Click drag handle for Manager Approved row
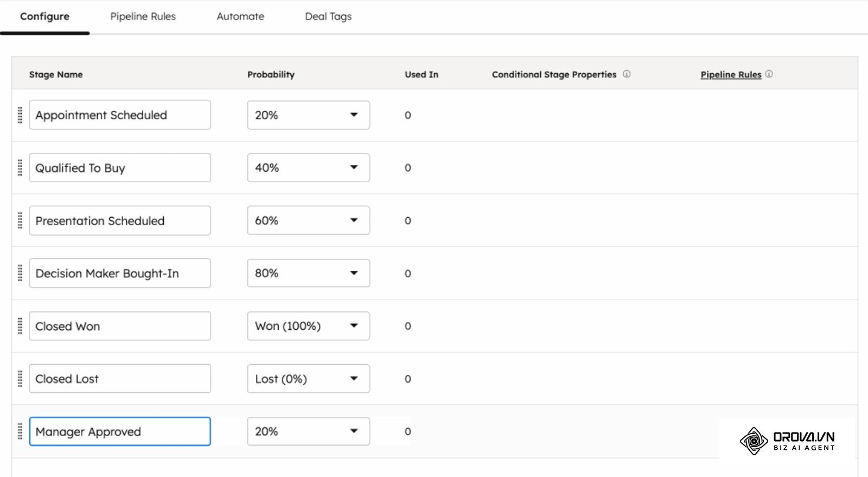 click(x=20, y=431)
